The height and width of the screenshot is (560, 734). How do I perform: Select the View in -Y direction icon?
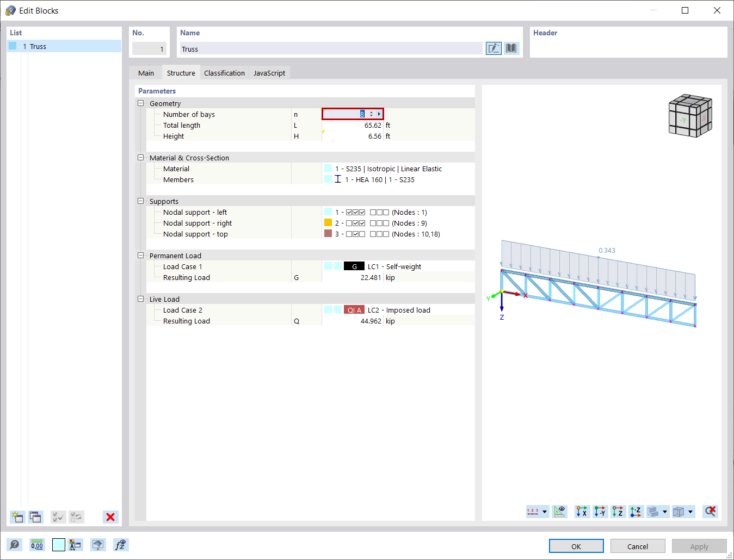tap(600, 512)
